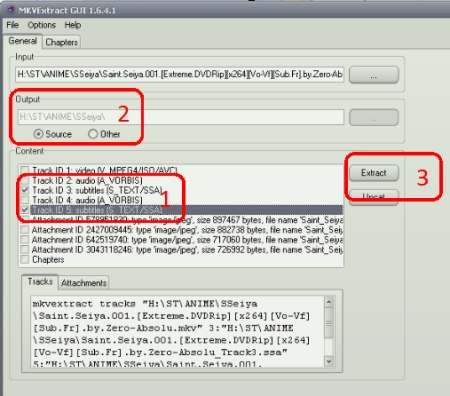The width and height of the screenshot is (450, 396).
Task: Click the command box scroll up arrow
Action: [329, 302]
